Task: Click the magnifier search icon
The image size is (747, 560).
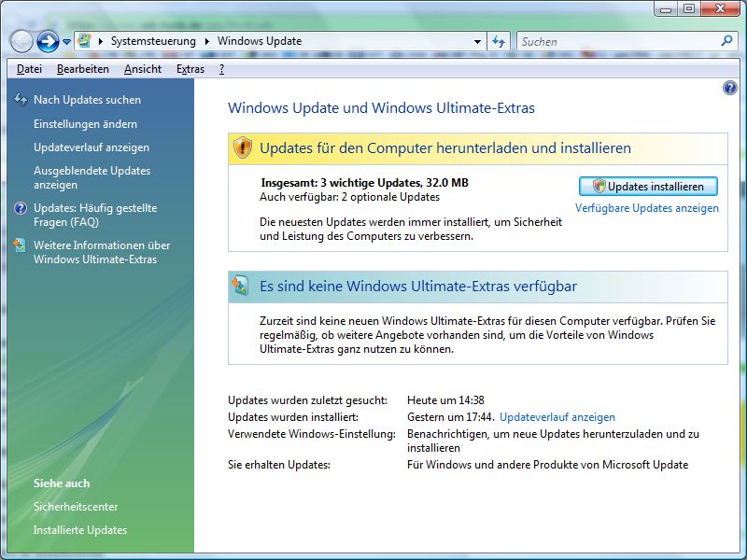Action: (727, 41)
